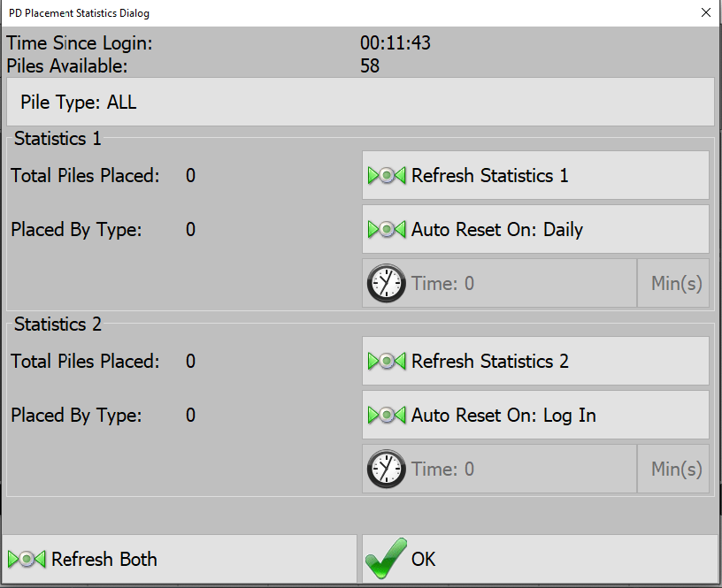Screen dimensions: 722x588
Task: Close the PD Placement Statistics Dialog
Action: click(705, 12)
